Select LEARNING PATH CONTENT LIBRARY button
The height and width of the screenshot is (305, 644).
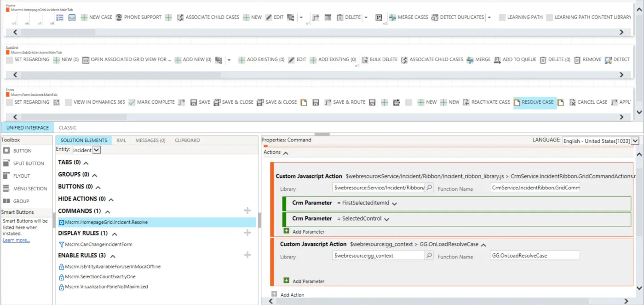[x=589, y=18]
